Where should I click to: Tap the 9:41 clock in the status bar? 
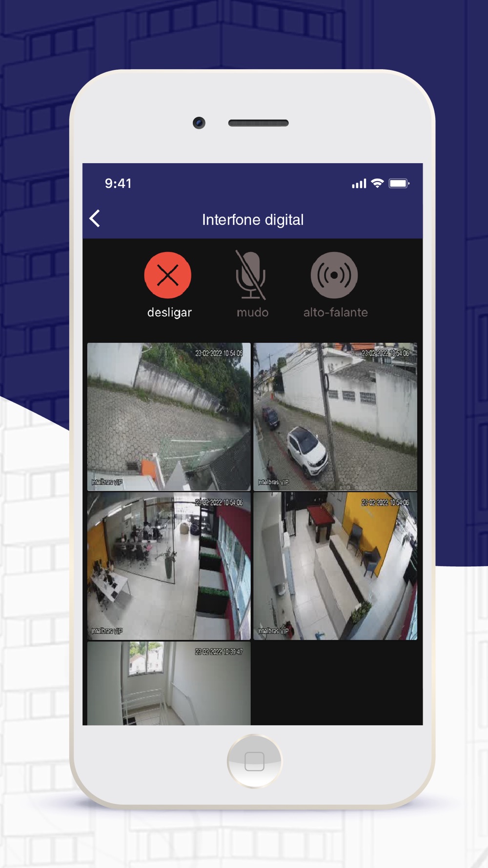click(118, 184)
